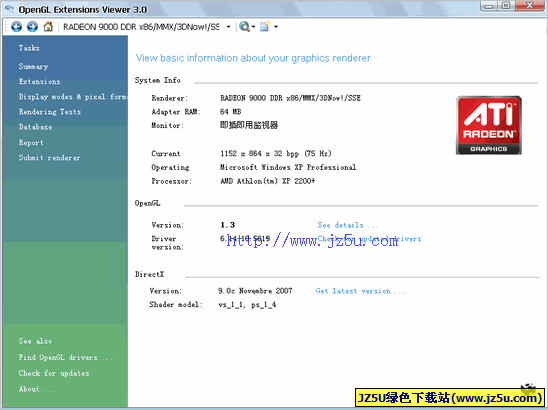Viewport: 548px width, 410px height.
Task: Click Microsoft Windows XP Professional text
Action: pyautogui.click(x=288, y=167)
